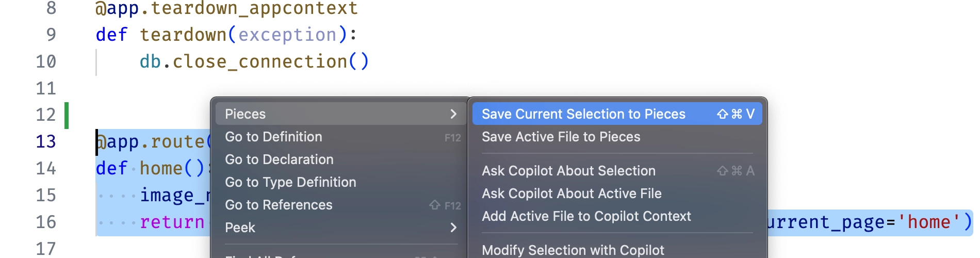Click line number 9 in the gutter

tap(51, 35)
